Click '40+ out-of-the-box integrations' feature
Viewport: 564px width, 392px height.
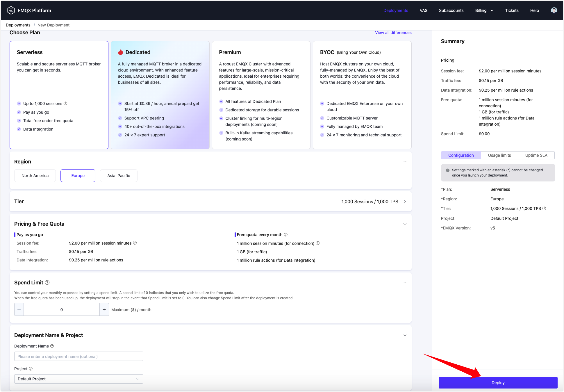pyautogui.click(x=154, y=126)
